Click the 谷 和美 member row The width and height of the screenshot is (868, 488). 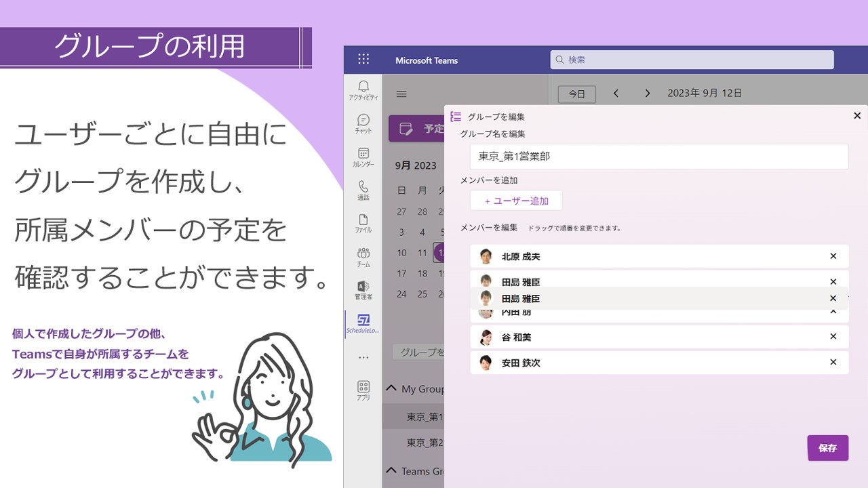659,337
